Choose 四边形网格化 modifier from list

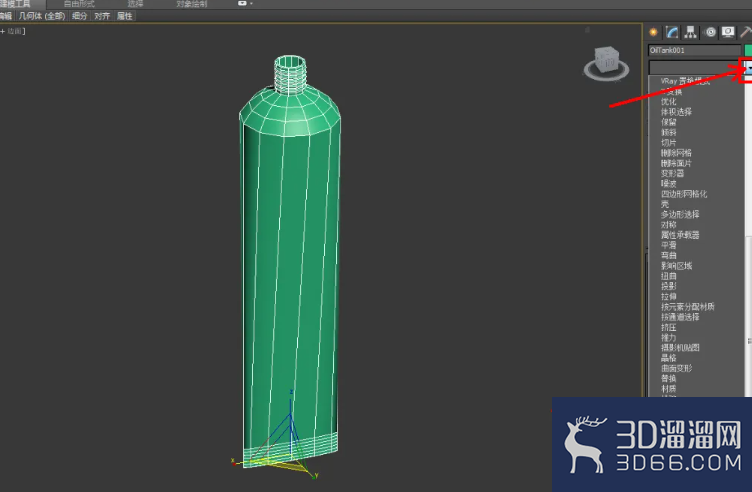pos(684,194)
